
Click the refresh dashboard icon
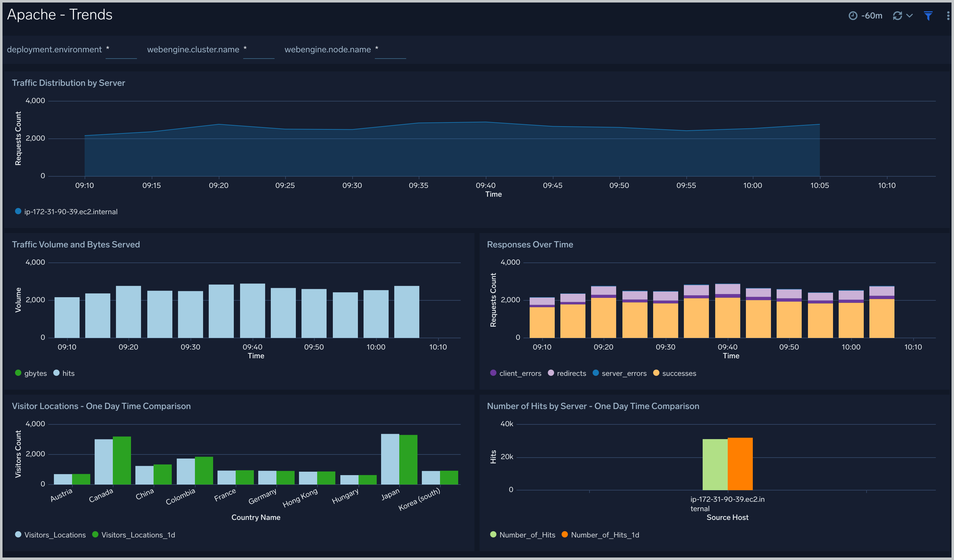[897, 16]
